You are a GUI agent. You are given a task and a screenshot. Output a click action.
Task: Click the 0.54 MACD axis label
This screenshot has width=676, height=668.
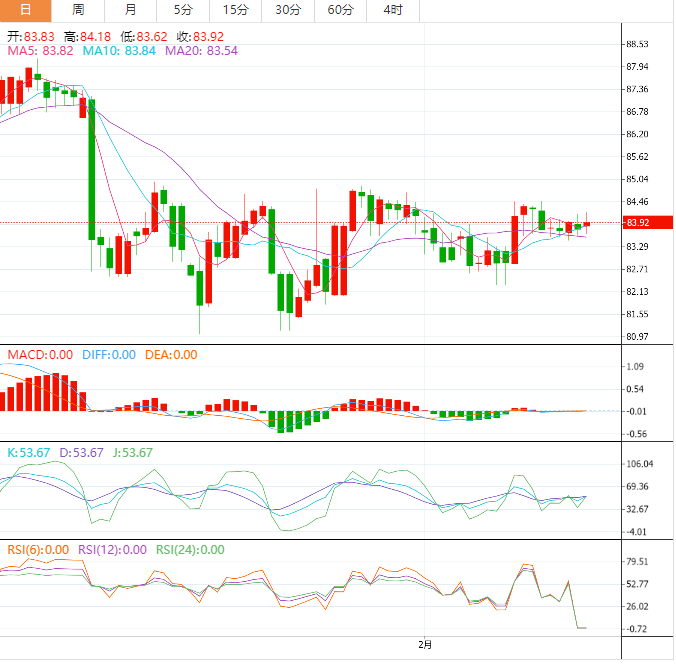pyautogui.click(x=635, y=389)
